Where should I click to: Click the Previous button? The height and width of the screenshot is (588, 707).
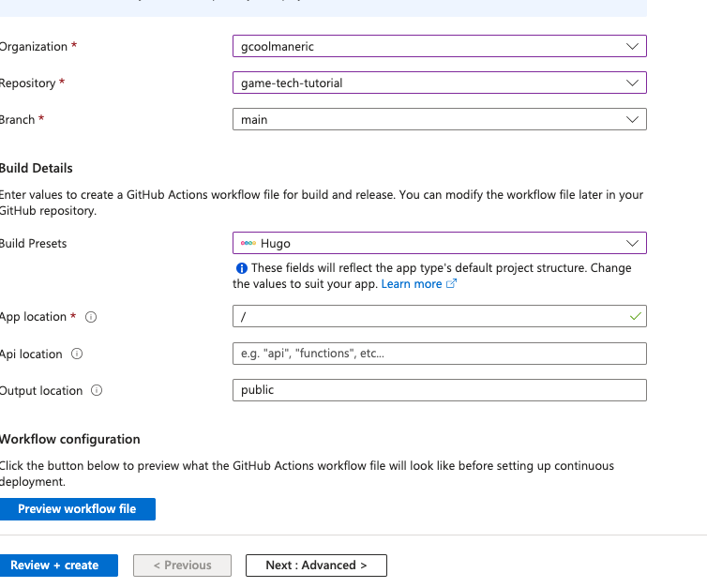(182, 565)
